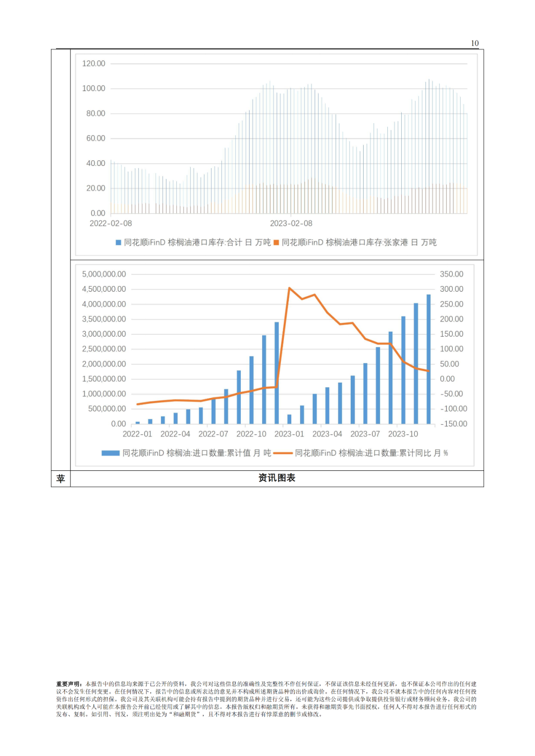Screen dimensions: 535x756
Task: Click the 2023-01 x-axis label
Action: 289,434
